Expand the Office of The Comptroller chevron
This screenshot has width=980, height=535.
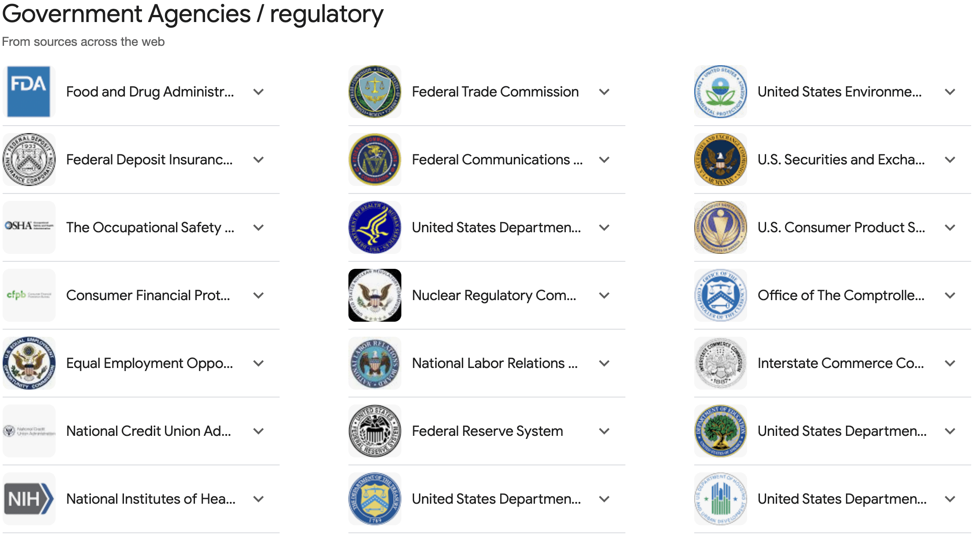(950, 295)
